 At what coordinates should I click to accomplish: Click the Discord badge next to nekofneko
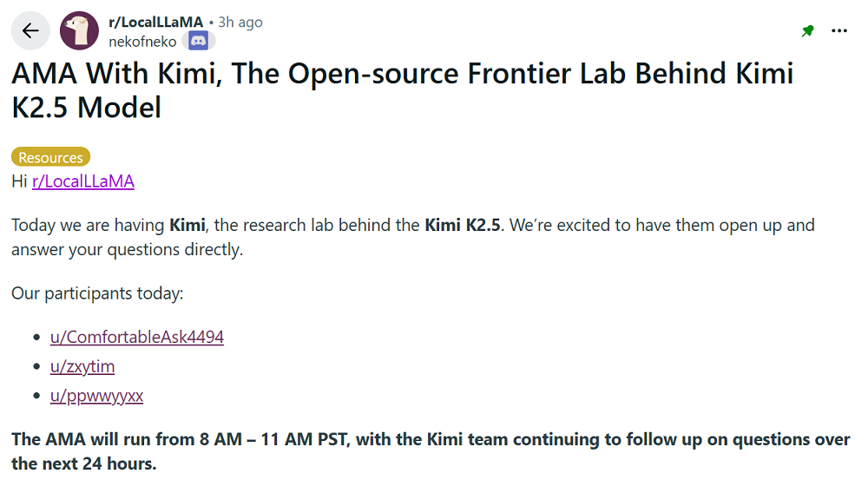click(198, 41)
